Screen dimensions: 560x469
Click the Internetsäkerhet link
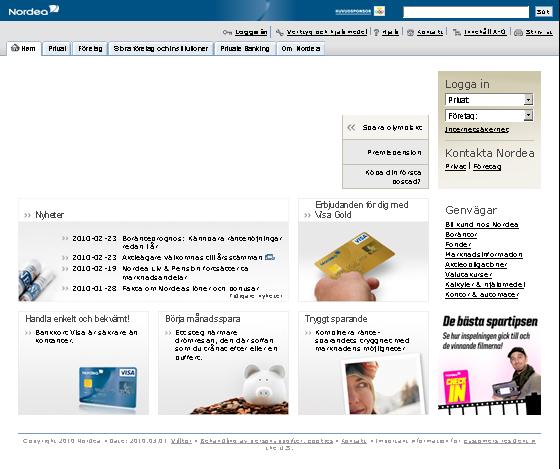tap(477, 130)
